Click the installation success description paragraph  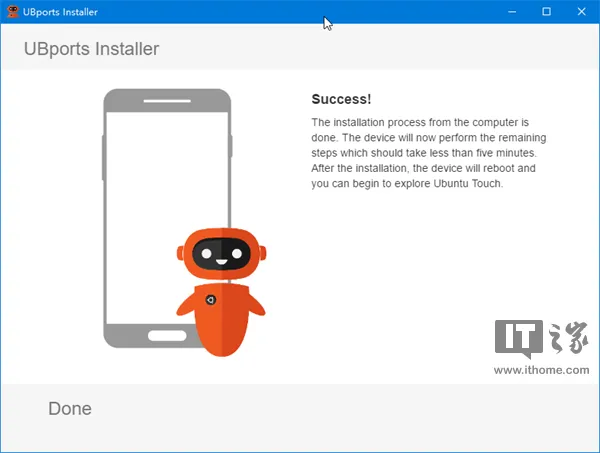tap(429, 153)
